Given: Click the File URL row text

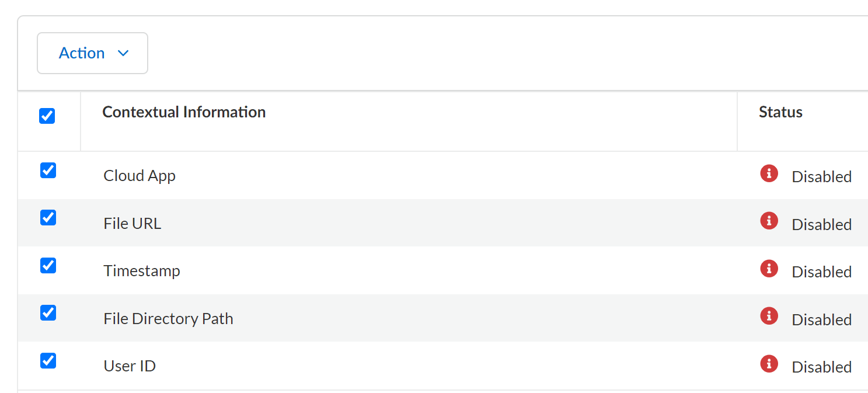Looking at the screenshot, I should tap(133, 224).
